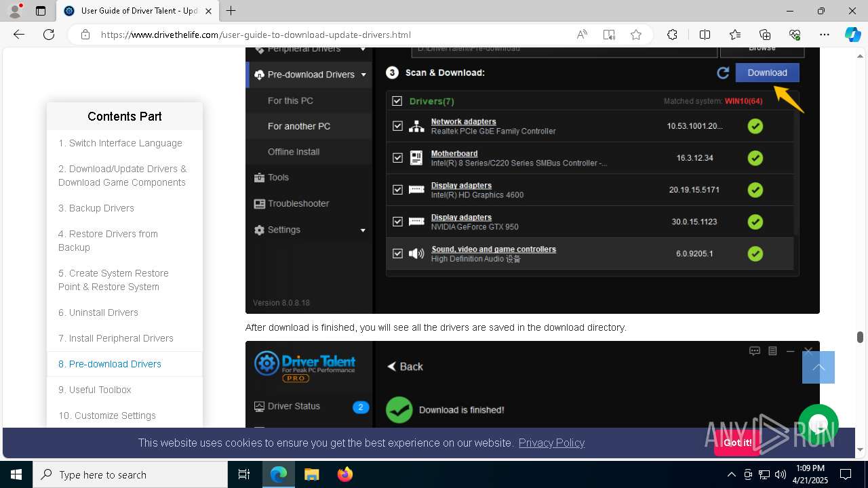The image size is (868, 488).
Task: Open Browser essentials icon
Action: tap(795, 35)
